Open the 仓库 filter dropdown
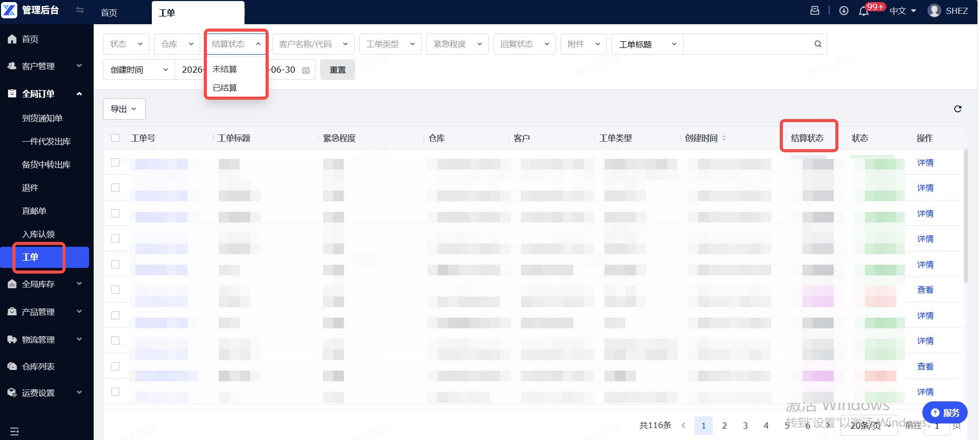Image resolution: width=980 pixels, height=440 pixels. pyautogui.click(x=177, y=44)
